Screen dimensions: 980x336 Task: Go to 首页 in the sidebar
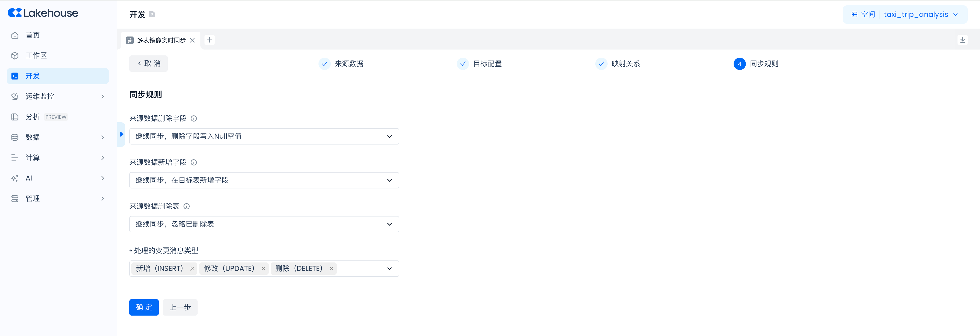tap(33, 35)
